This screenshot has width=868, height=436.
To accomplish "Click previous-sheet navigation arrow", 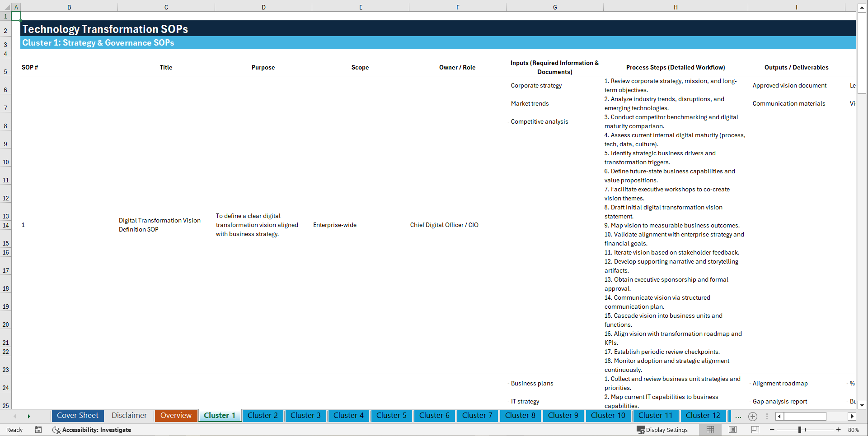I will click(15, 416).
